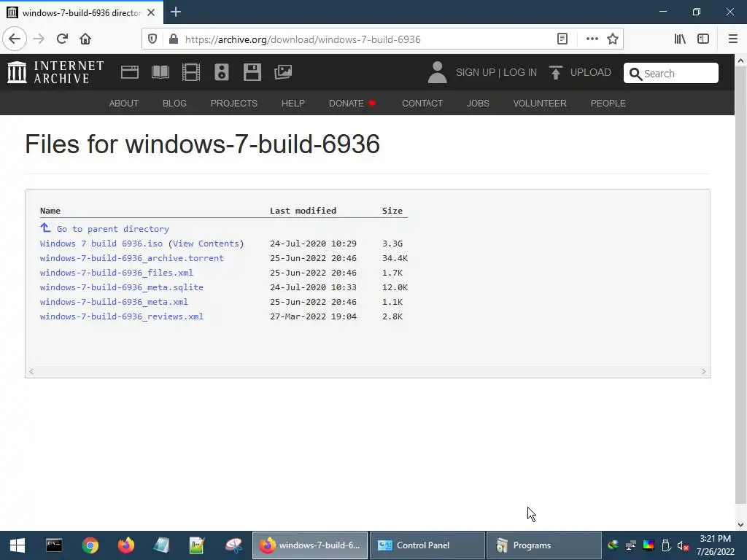Click page scrollbar down arrow
This screenshot has width=747, height=560.
(740, 525)
